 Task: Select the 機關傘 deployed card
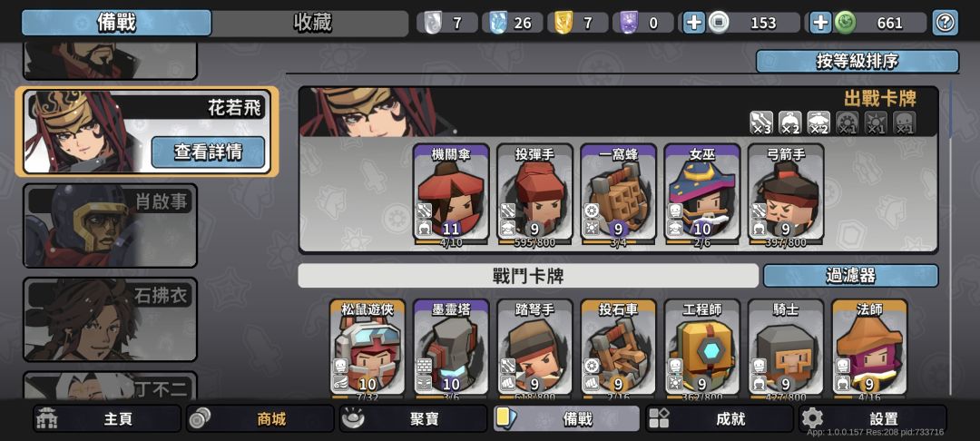click(x=451, y=192)
